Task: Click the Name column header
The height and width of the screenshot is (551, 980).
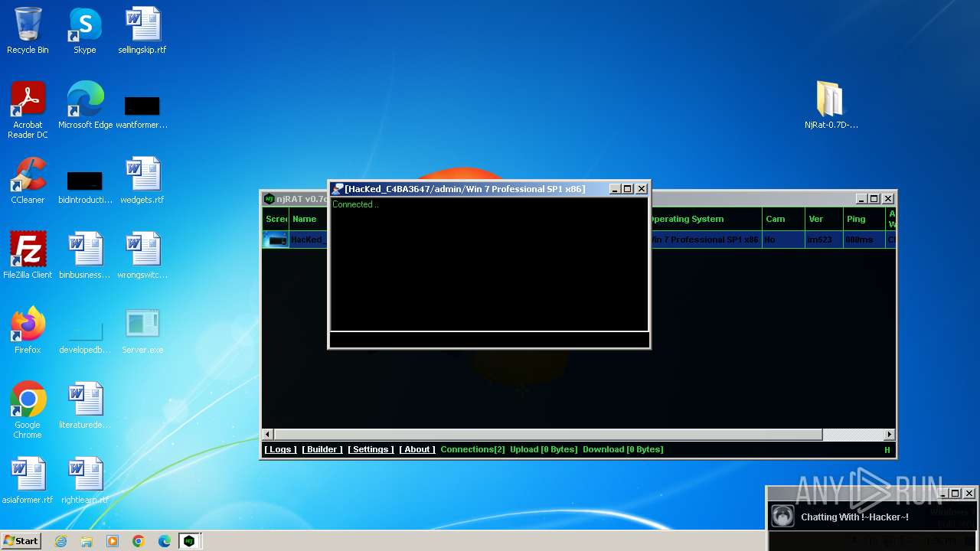Action: pos(309,219)
